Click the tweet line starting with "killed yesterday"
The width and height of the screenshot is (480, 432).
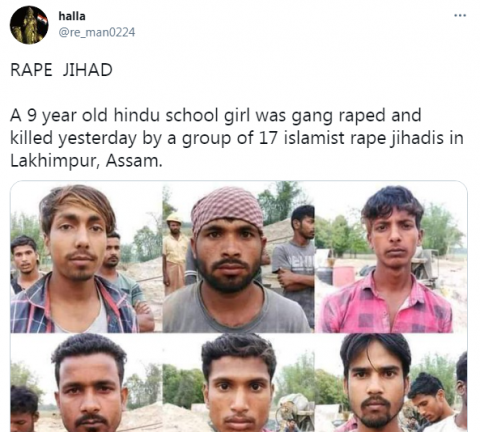pyautogui.click(x=237, y=138)
